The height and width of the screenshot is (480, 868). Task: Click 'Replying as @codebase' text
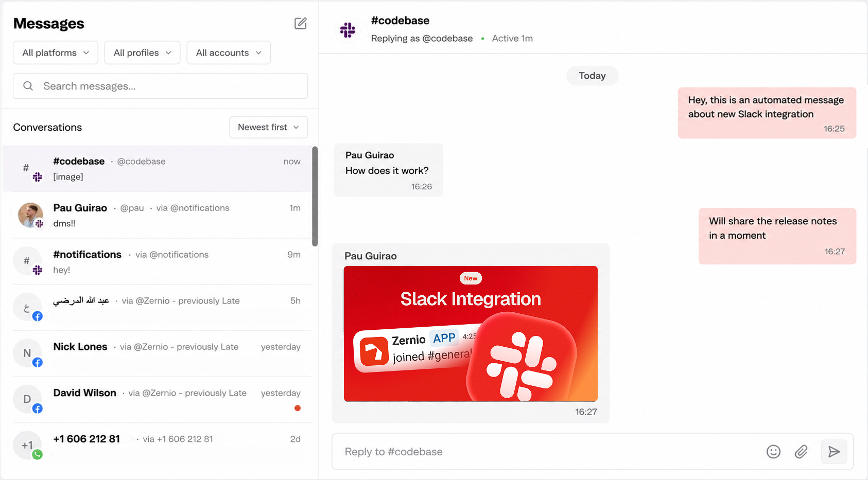422,39
